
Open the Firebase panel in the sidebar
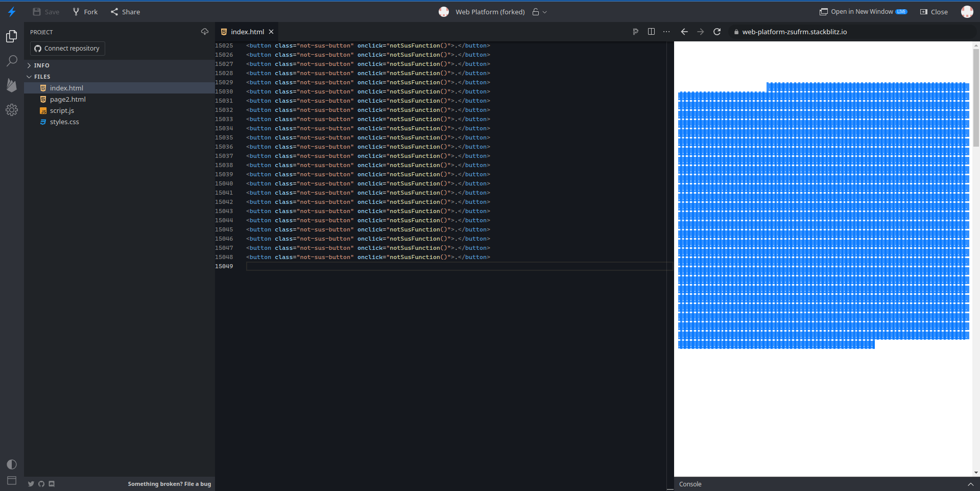(12, 85)
